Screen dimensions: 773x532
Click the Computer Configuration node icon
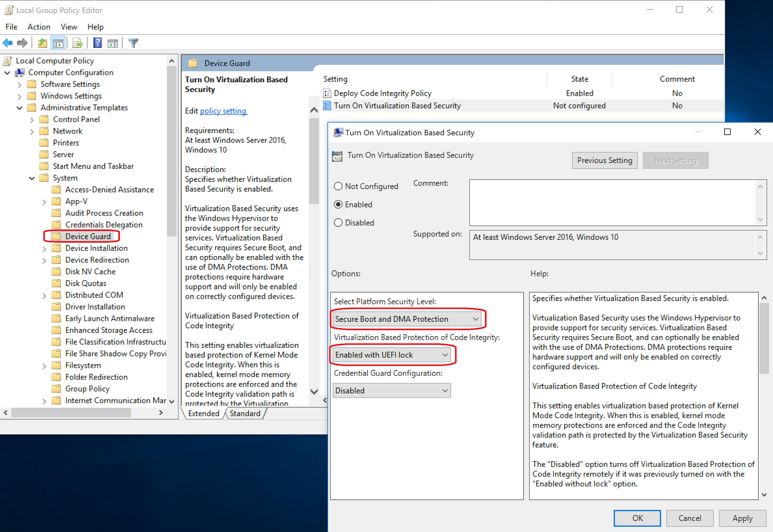point(20,72)
